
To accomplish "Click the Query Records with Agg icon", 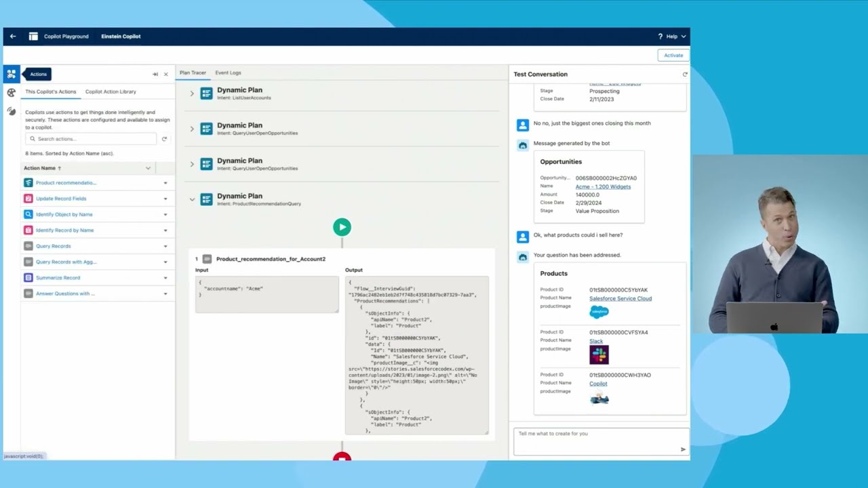I will [x=28, y=262].
